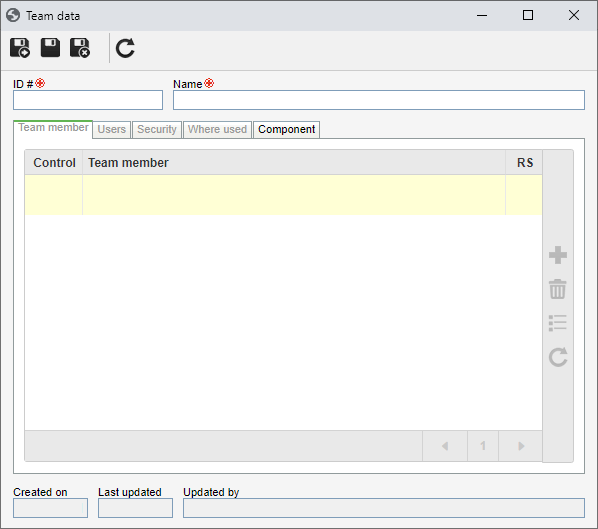This screenshot has height=529, width=598.
Task: Switch to the Users tab
Action: tap(111, 129)
